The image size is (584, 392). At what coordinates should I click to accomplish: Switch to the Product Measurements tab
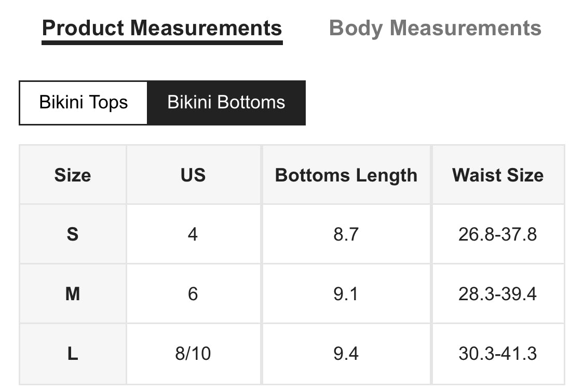162,29
